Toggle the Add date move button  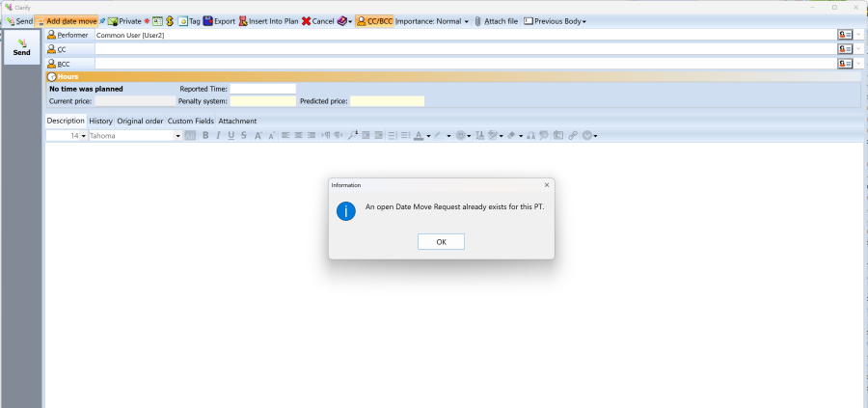point(66,21)
